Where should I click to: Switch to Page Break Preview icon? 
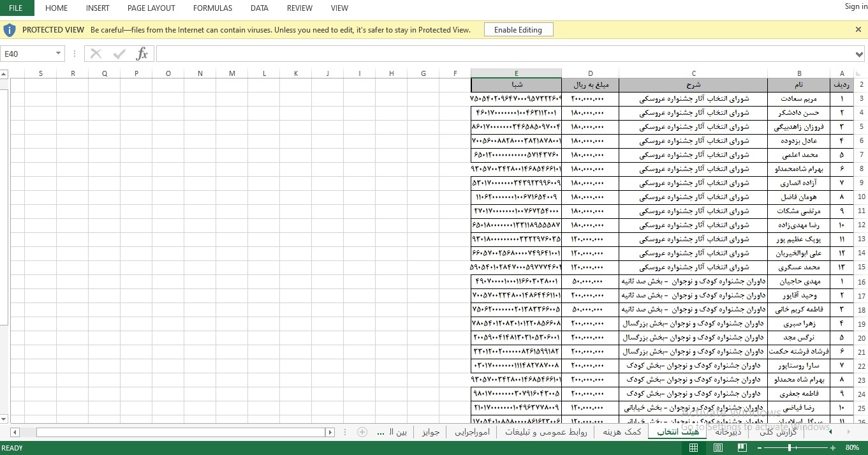pyautogui.click(x=742, y=448)
